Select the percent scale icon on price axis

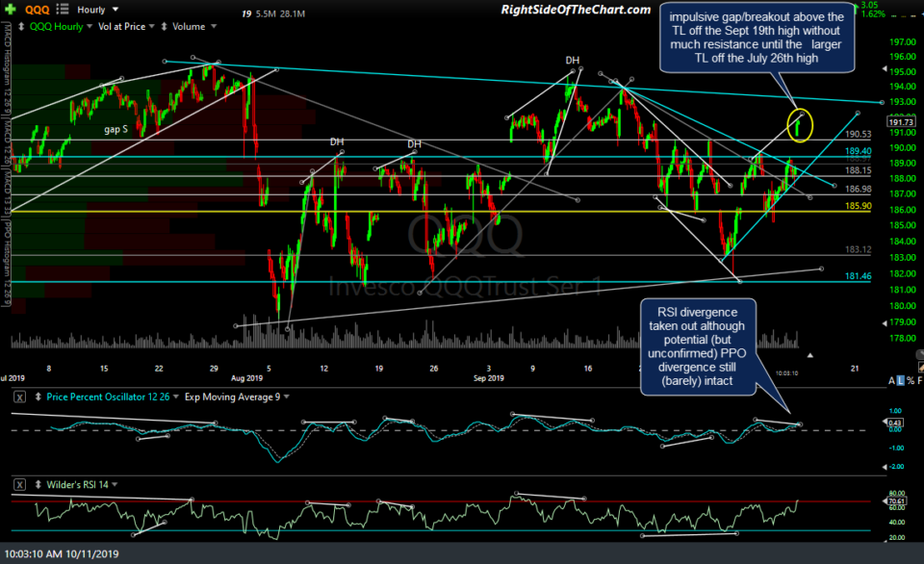[x=911, y=380]
